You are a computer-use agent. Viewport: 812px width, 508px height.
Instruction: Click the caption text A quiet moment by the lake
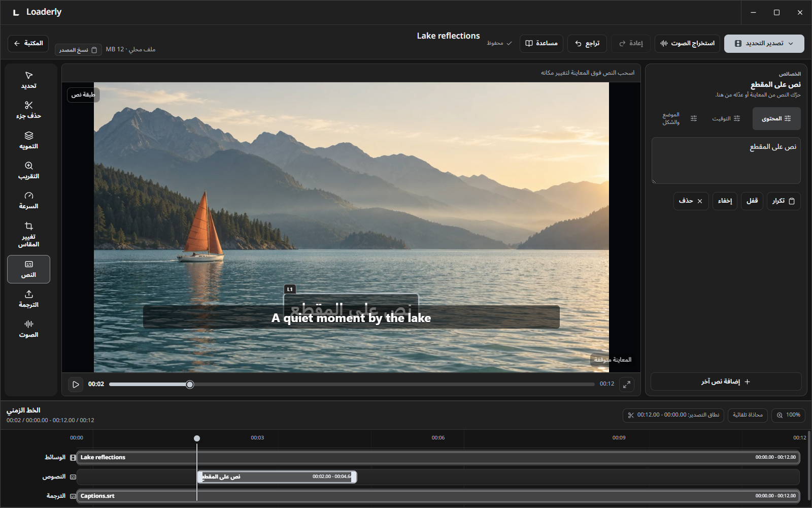coord(351,319)
